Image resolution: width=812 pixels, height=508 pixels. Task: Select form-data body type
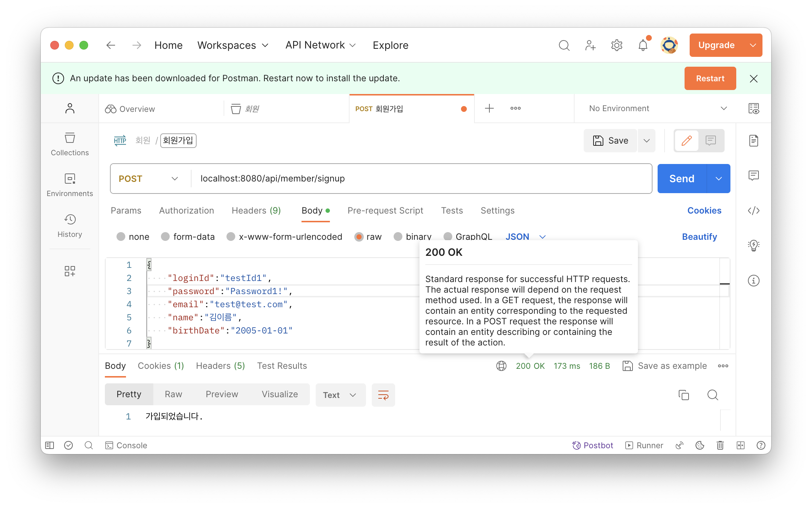click(x=166, y=237)
